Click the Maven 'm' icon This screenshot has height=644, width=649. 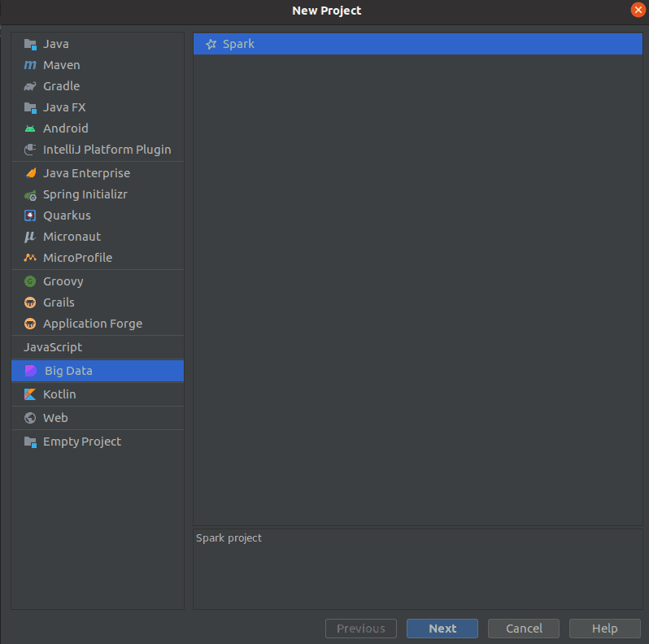[x=30, y=65]
